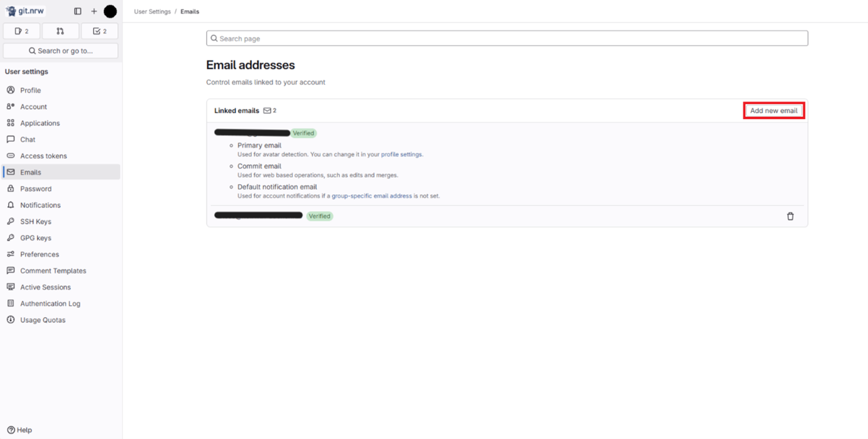Open your avatar account menu
Image resolution: width=868 pixels, height=439 pixels.
click(x=110, y=11)
